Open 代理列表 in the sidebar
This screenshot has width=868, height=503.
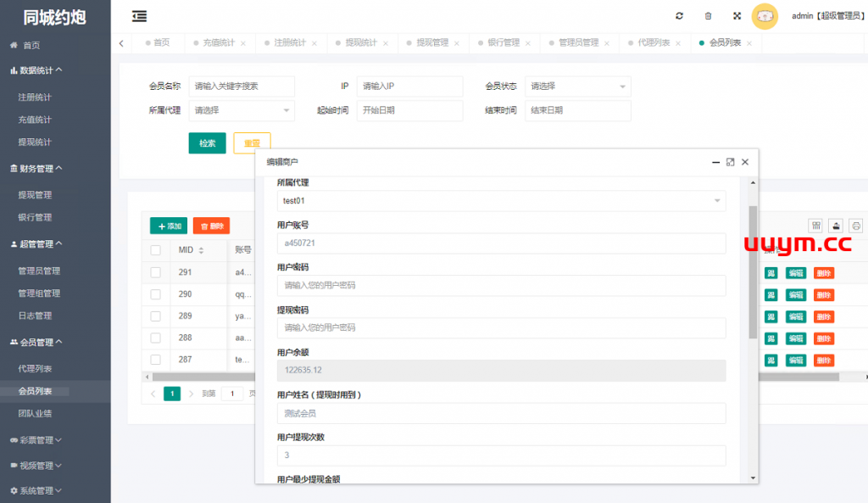pyautogui.click(x=35, y=369)
